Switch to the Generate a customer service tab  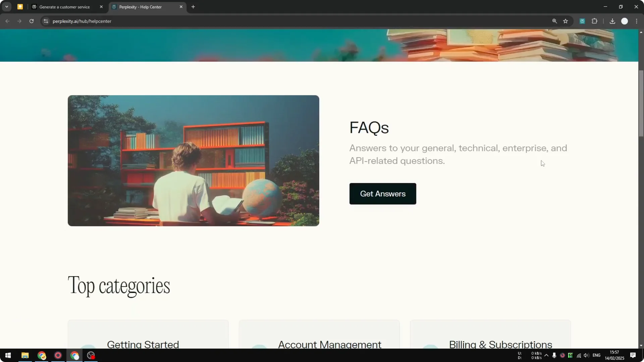64,6
